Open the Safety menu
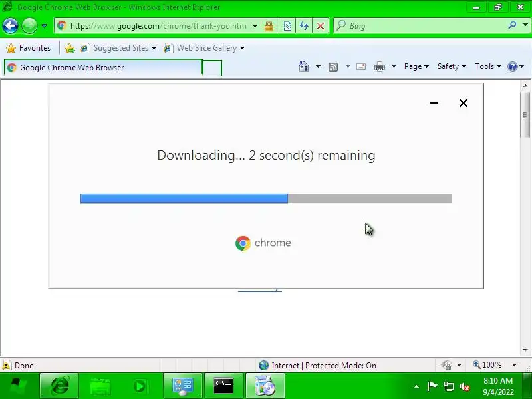 click(x=452, y=66)
